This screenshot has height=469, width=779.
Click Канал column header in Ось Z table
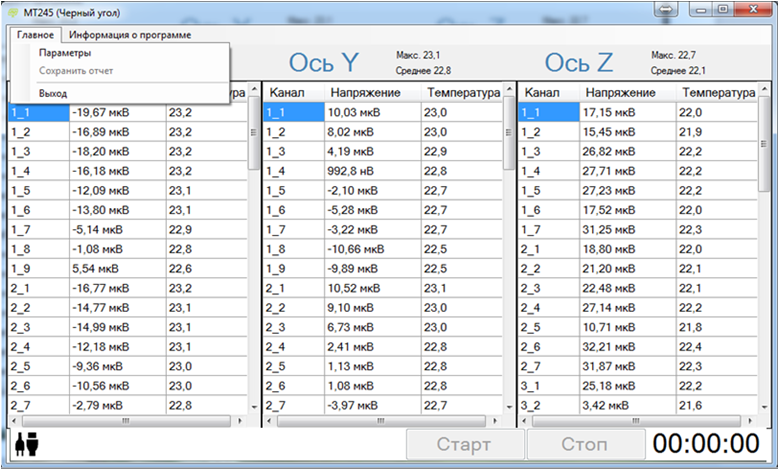pos(549,92)
